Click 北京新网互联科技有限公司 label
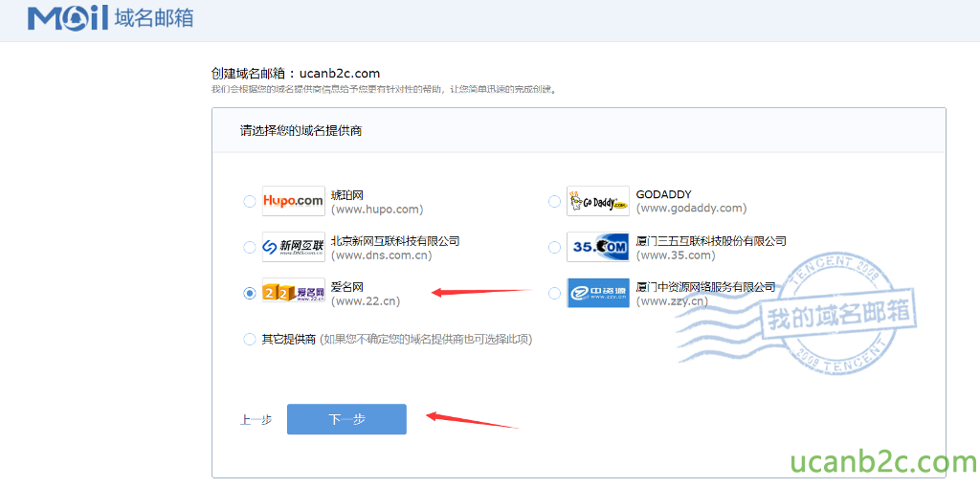Screen dimensions: 980x488 tap(395, 240)
